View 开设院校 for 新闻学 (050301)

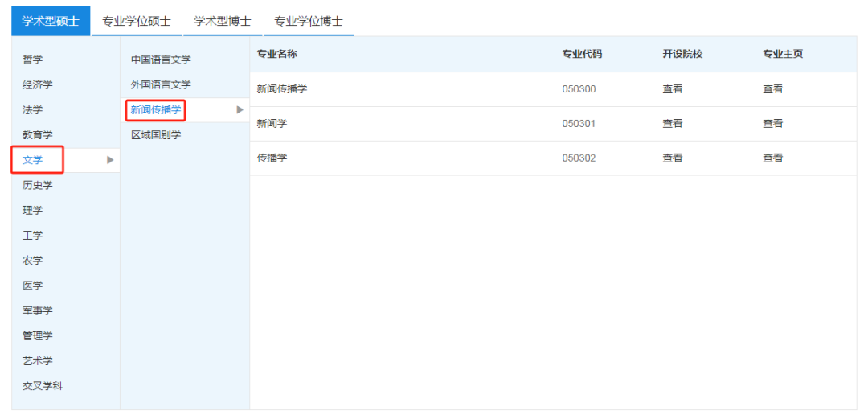(673, 124)
